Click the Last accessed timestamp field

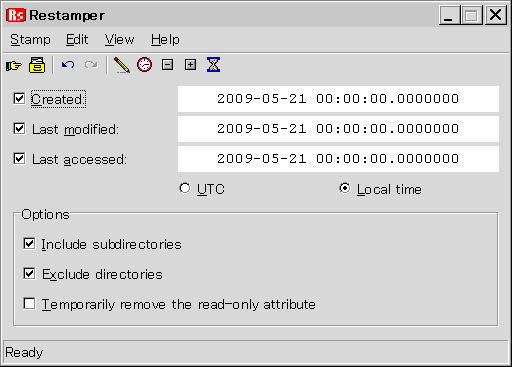[x=338, y=159]
